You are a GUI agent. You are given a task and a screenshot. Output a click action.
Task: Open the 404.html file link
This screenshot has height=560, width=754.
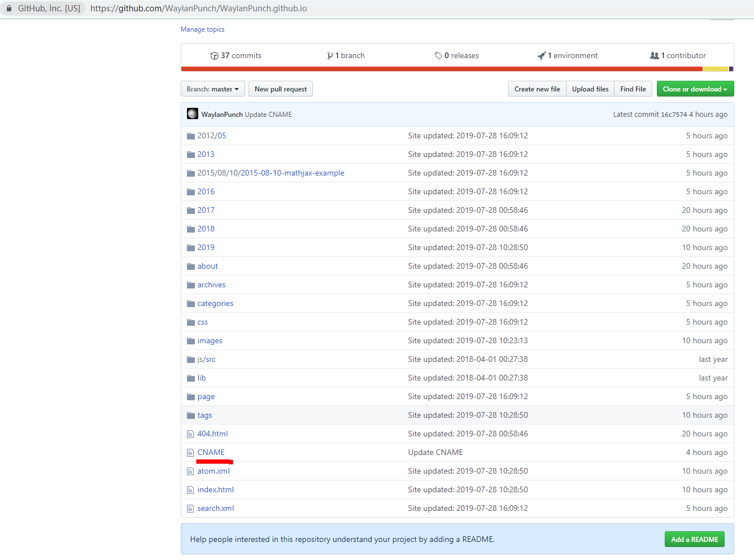click(x=213, y=434)
